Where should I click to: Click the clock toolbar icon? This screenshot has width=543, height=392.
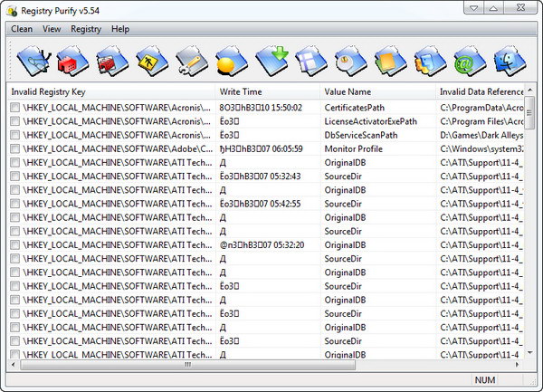(x=348, y=62)
